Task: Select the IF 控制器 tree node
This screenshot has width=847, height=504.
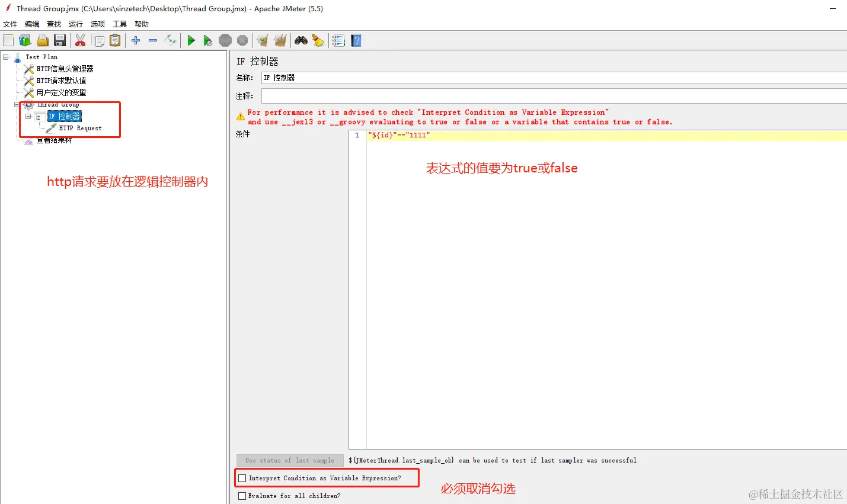Action: pyautogui.click(x=64, y=116)
